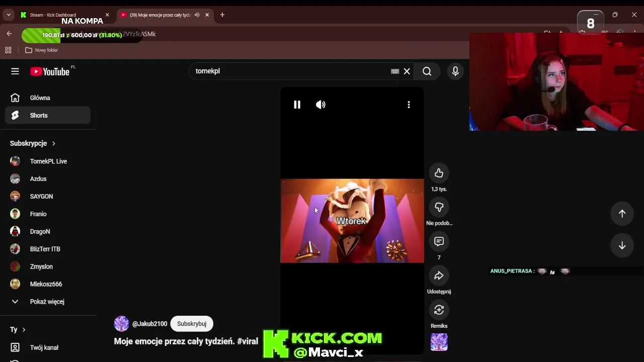Screen dimensions: 644x362
Task: Go to the YouTube logo homepage
Action: click(49, 71)
